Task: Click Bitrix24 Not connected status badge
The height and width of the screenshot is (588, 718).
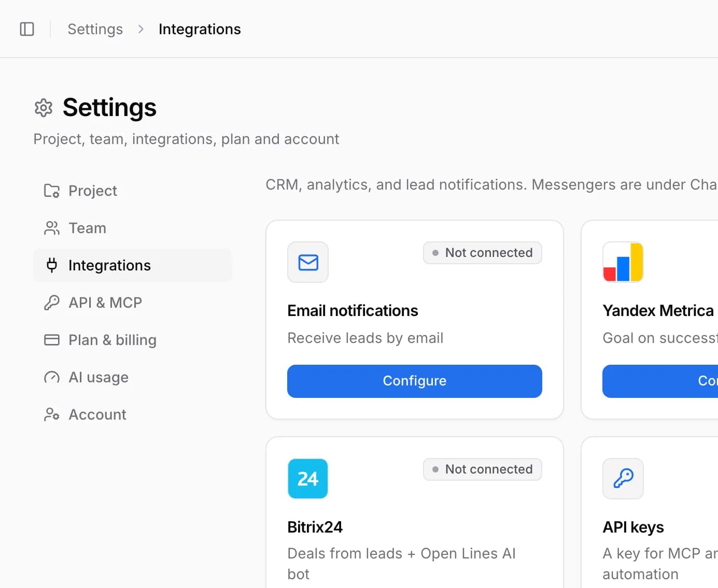Action: [483, 469]
